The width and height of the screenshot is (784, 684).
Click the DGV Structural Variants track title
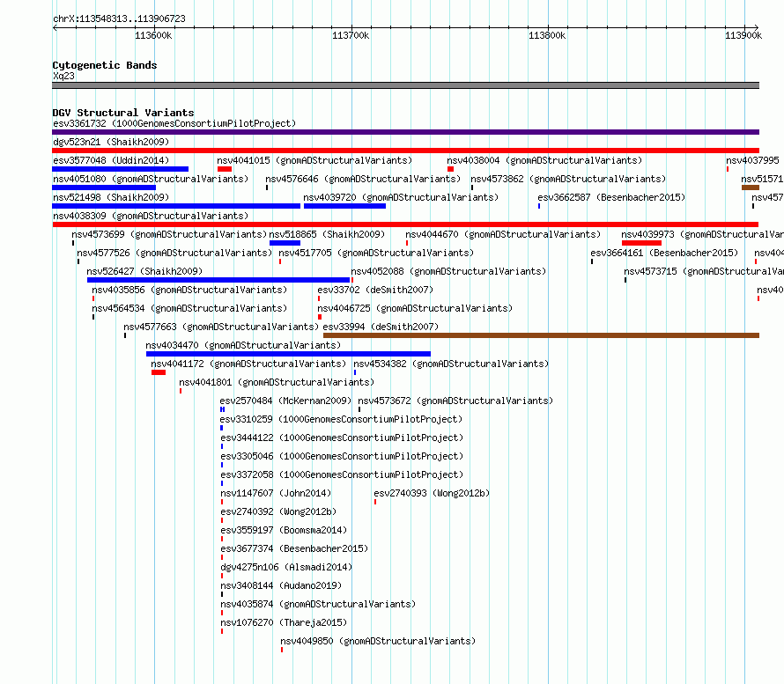pos(123,113)
